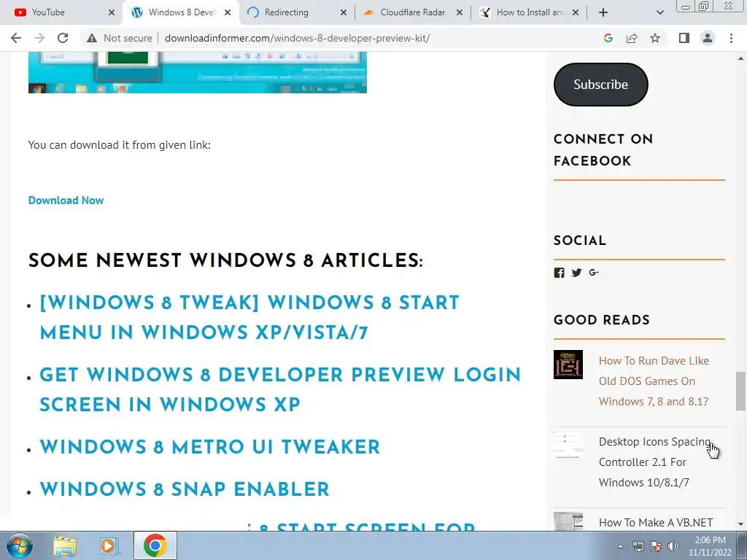Click the Twitter social icon
This screenshot has height=560, width=747.
click(x=576, y=273)
